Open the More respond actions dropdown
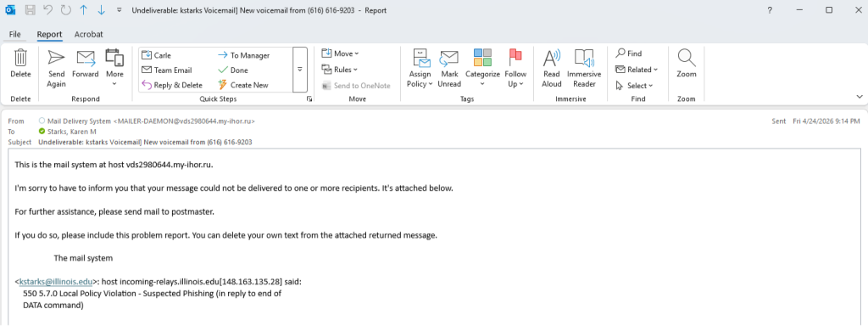 click(114, 68)
